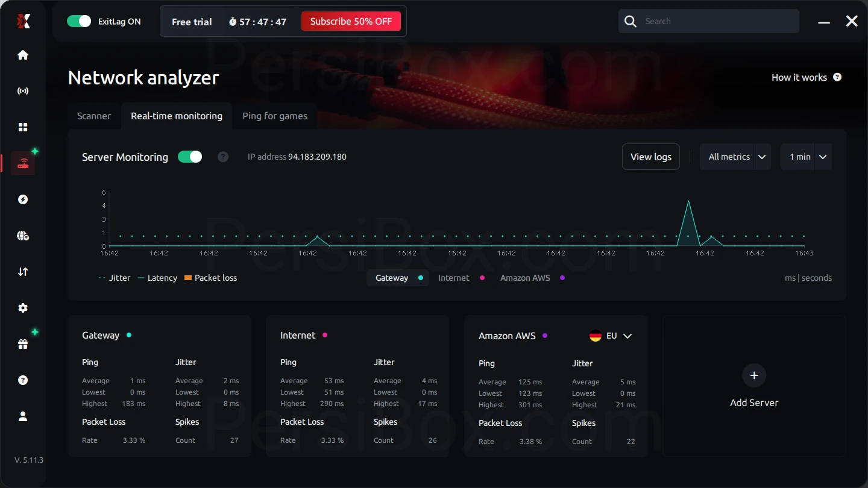Open the 1 min time range dropdown

click(806, 157)
